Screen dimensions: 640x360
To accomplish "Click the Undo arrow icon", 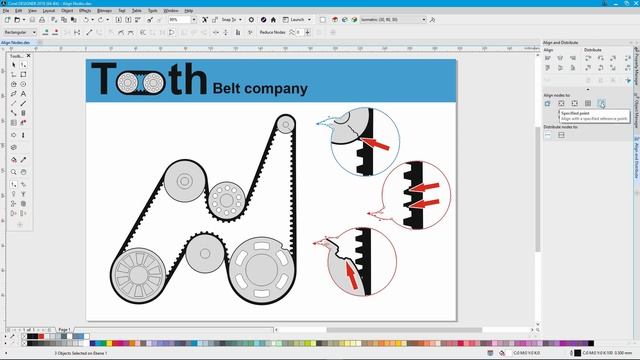I will coord(86,20).
